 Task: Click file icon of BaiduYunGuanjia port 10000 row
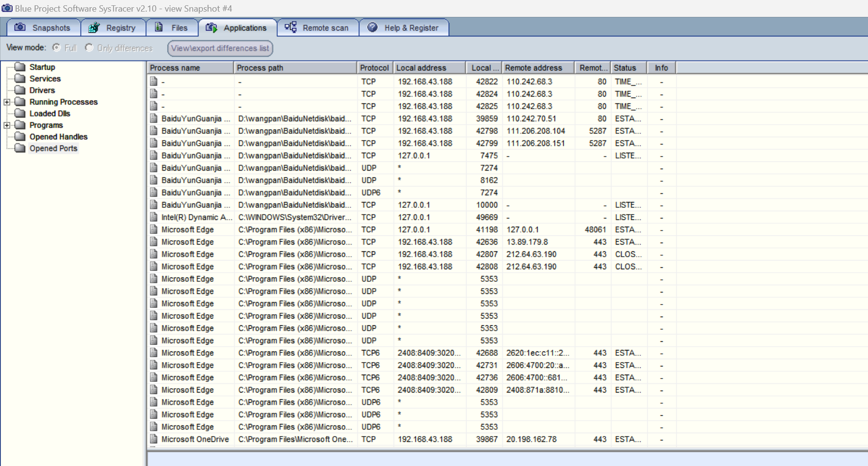pyautogui.click(x=154, y=204)
